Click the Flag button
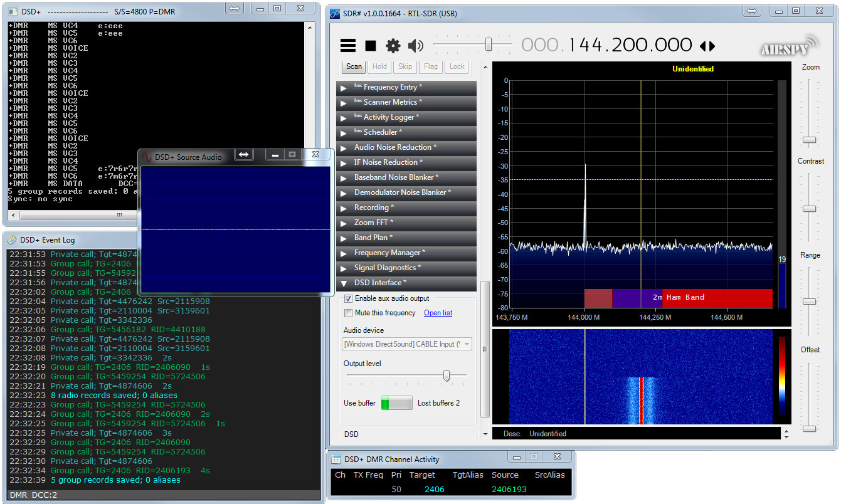The width and height of the screenshot is (841, 504). 431,66
